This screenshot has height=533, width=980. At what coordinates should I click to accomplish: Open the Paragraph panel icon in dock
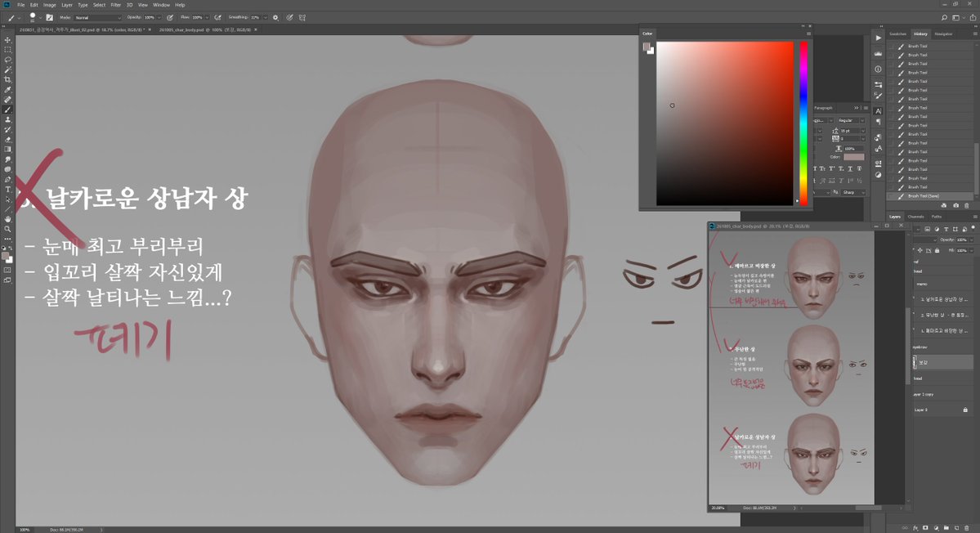[878, 121]
